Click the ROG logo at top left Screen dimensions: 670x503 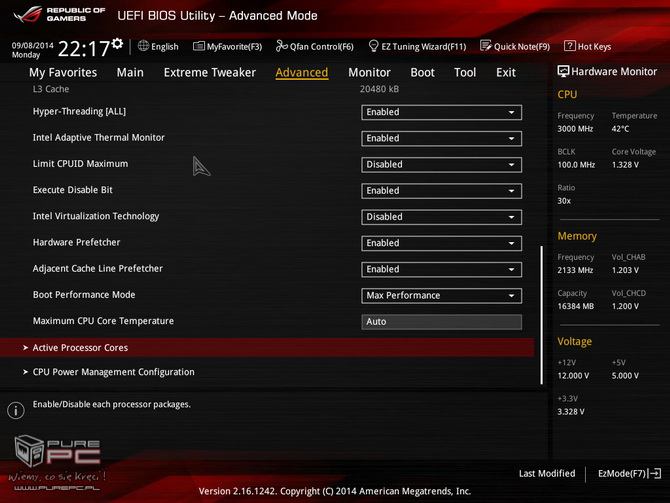[28, 14]
